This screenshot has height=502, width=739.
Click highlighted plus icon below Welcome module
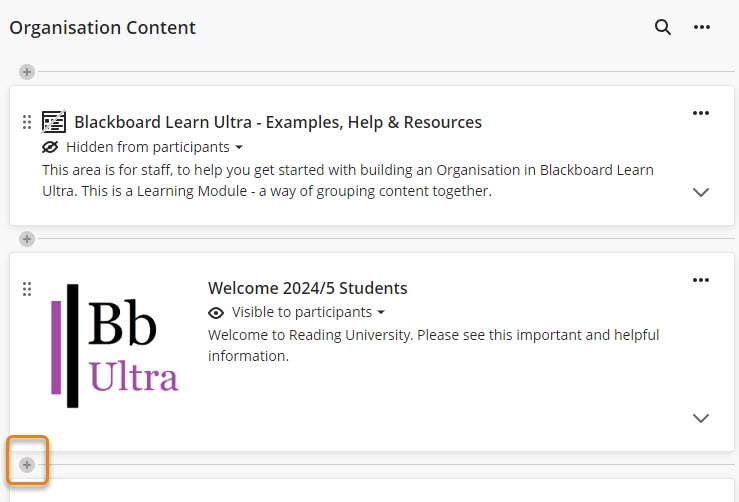tap(27, 465)
